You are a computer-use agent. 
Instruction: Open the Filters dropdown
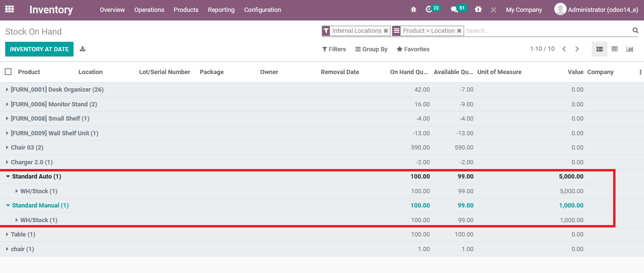click(334, 49)
